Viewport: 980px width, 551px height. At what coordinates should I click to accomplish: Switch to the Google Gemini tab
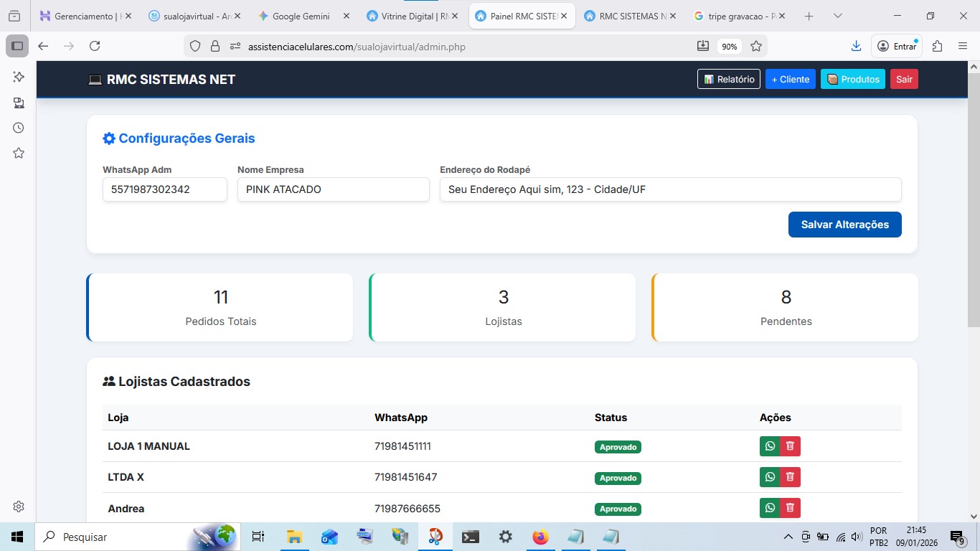(300, 16)
